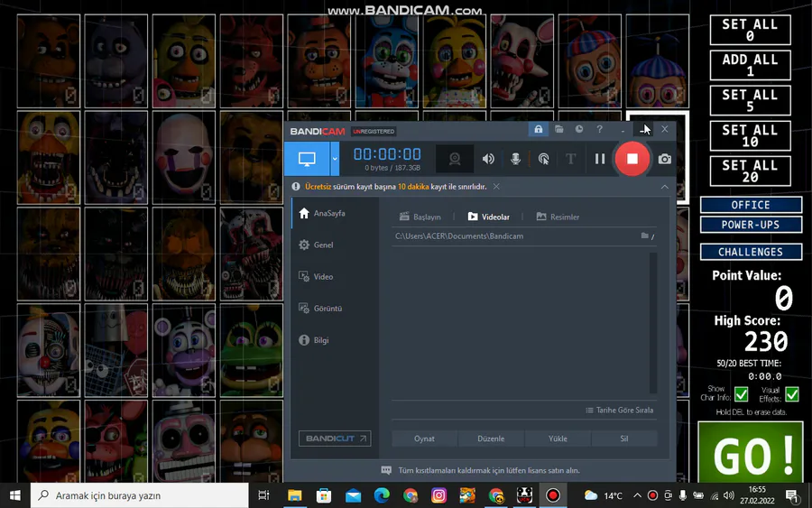Click the lock icon in Bandicam title bar
Viewport: 812px width, 508px height.
pyautogui.click(x=539, y=129)
